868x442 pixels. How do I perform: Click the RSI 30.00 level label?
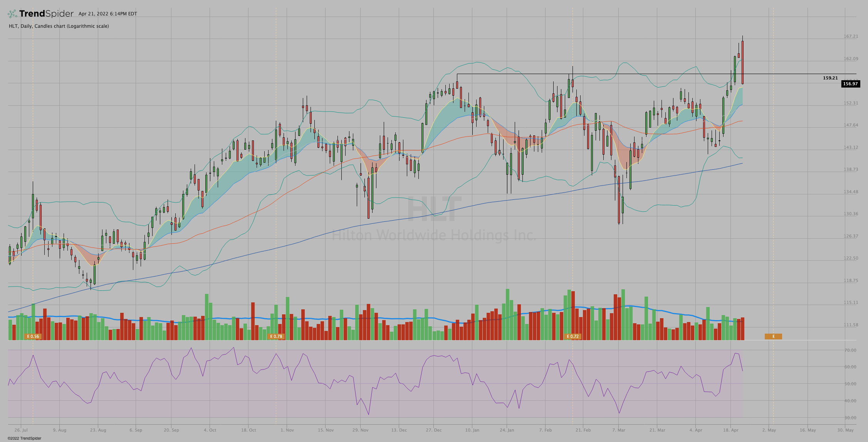[x=850, y=418]
